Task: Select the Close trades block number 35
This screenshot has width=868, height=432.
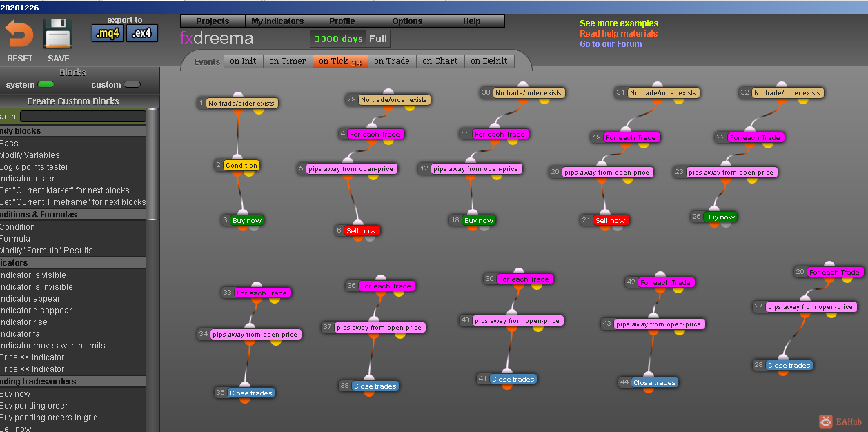Action: pyautogui.click(x=251, y=393)
